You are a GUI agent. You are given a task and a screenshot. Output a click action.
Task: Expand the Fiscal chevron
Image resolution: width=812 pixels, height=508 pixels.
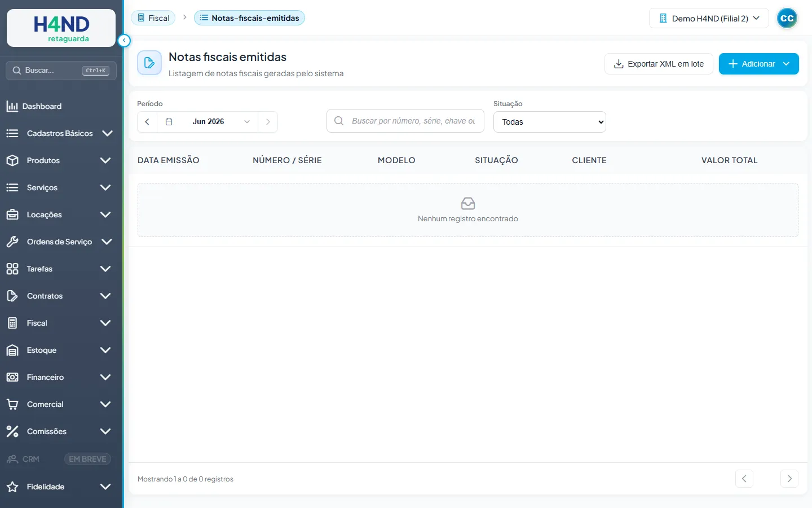click(105, 323)
